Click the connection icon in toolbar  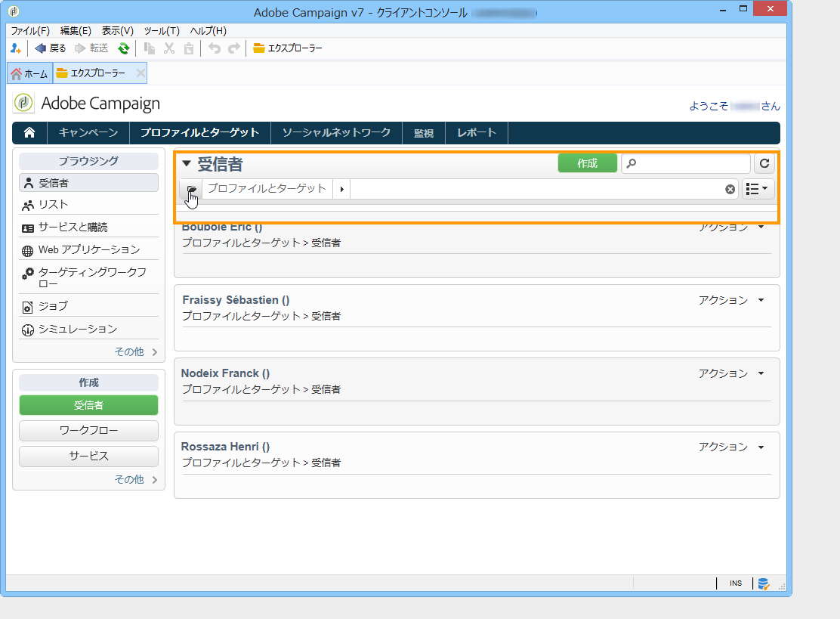pyautogui.click(x=16, y=48)
